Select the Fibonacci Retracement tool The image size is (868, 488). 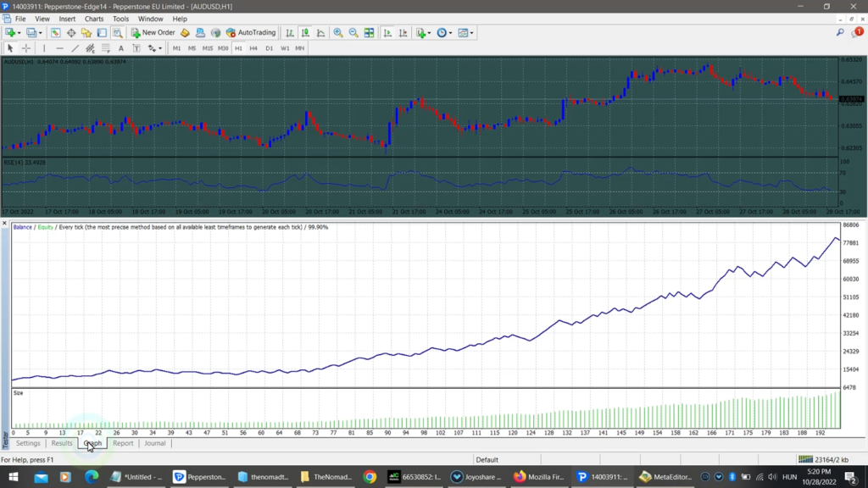point(106,48)
